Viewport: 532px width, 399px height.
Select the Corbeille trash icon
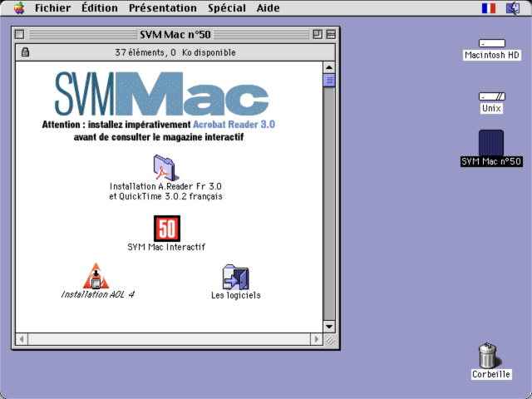[488, 355]
